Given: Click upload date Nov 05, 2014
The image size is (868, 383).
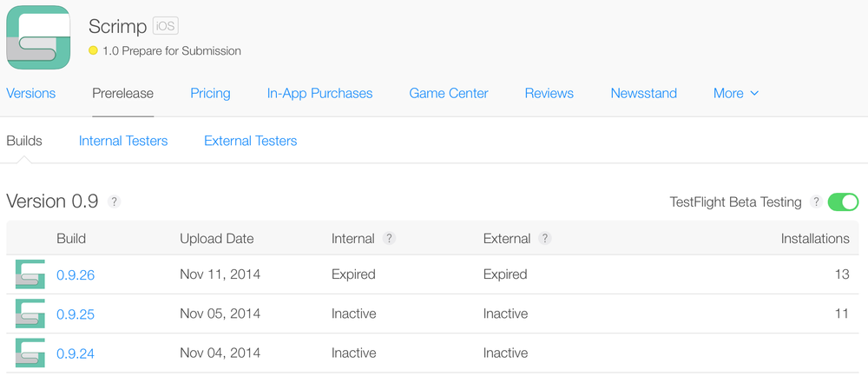Looking at the screenshot, I should (x=220, y=314).
